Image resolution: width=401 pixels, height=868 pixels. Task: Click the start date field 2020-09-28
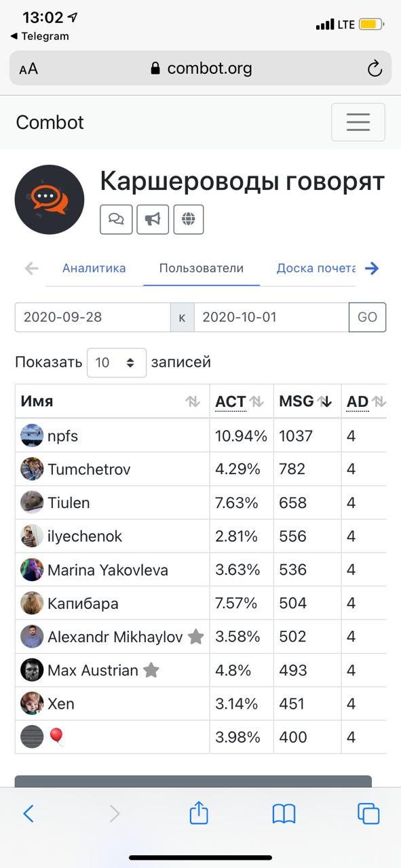coord(92,317)
